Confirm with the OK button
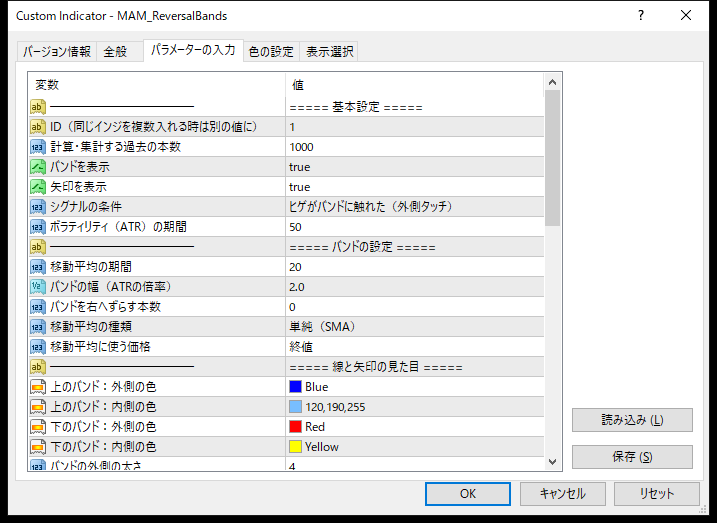Screen dimensions: 717x523 tap(468, 494)
